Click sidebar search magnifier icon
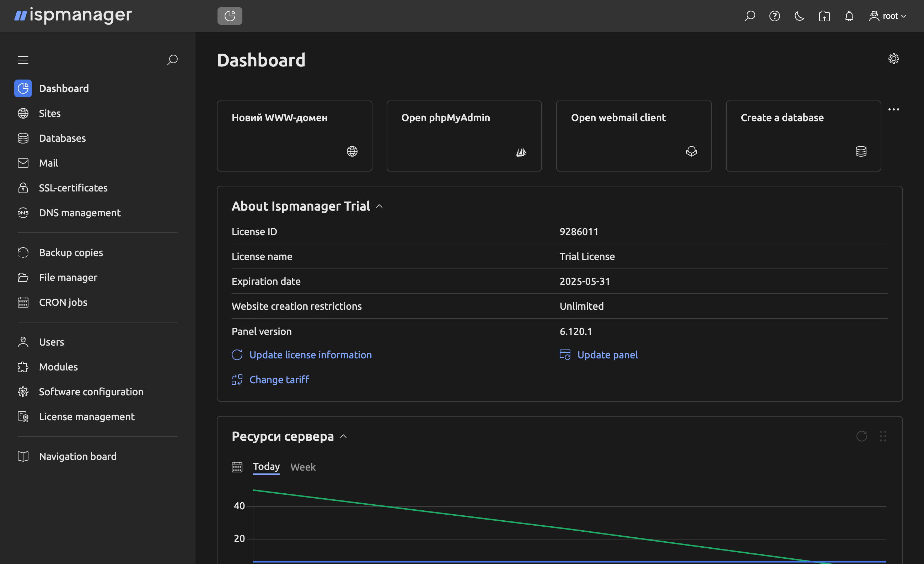Image resolution: width=924 pixels, height=564 pixels. 172,60
